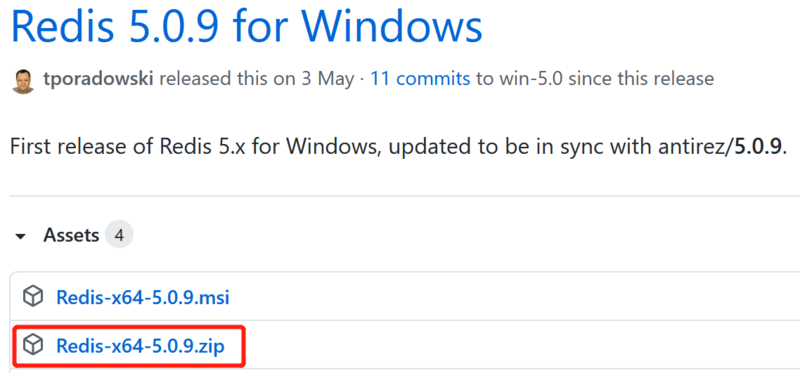The image size is (800, 373).
Task: Open the 11 commits link
Action: tap(420, 79)
